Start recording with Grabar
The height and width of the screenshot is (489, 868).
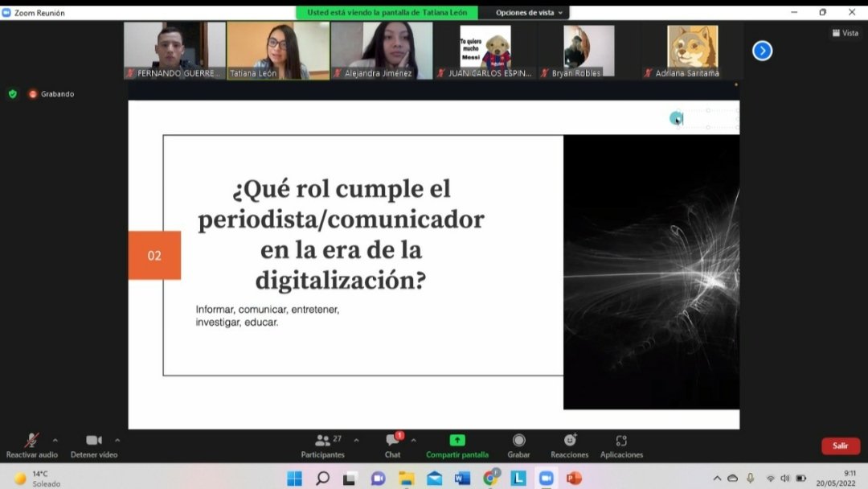point(518,446)
